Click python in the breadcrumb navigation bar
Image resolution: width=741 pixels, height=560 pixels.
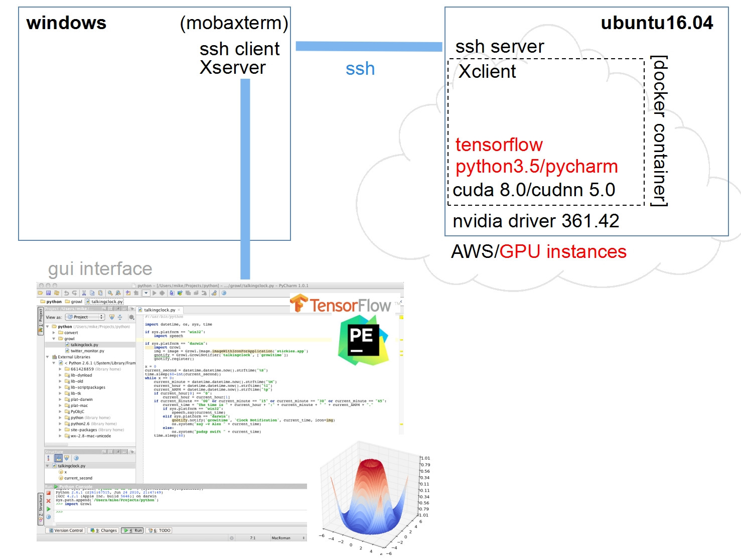pyautogui.click(x=51, y=302)
